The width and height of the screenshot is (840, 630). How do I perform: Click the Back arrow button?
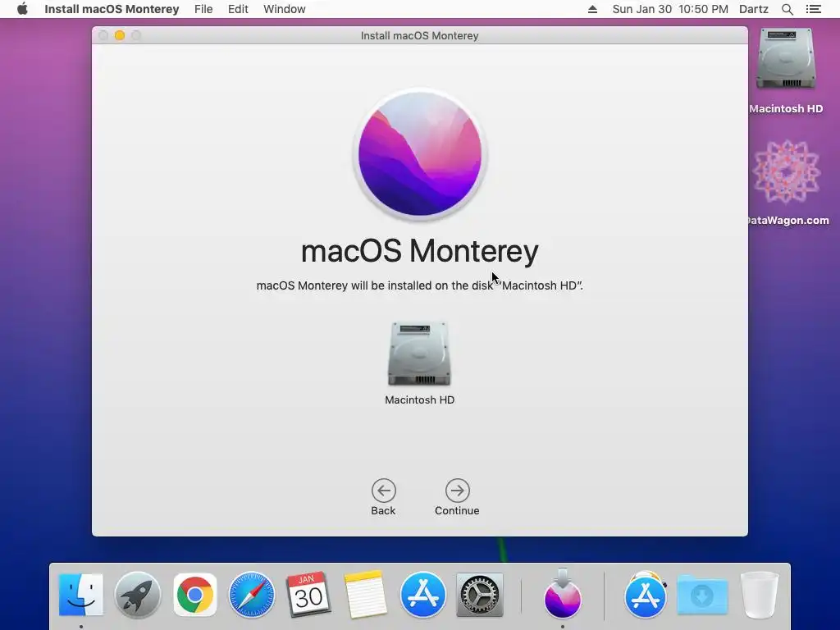[384, 491]
